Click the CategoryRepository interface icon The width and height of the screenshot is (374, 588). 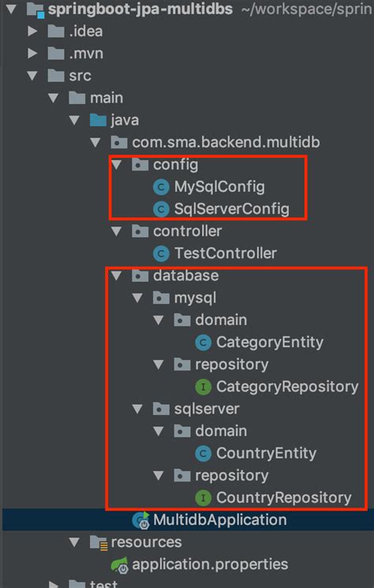[203, 387]
